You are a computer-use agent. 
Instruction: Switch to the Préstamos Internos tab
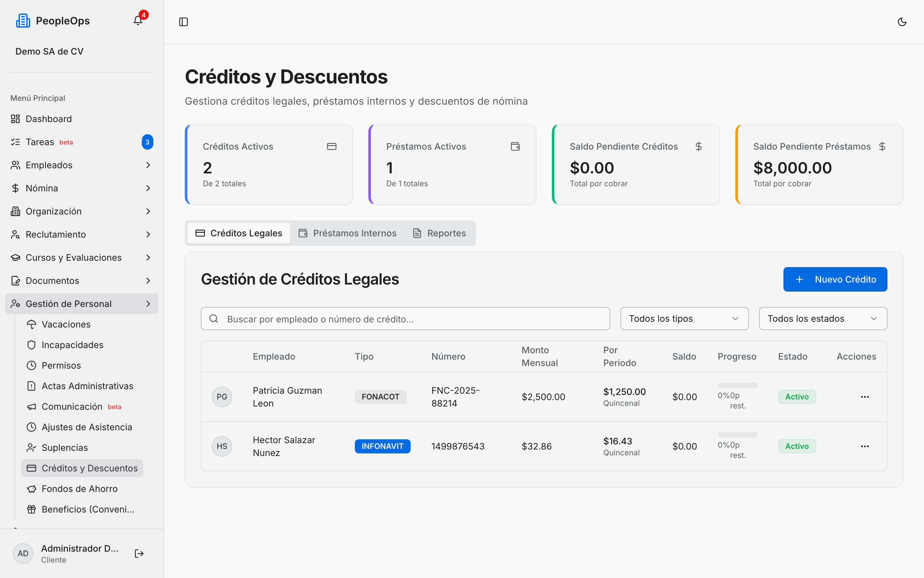pyautogui.click(x=347, y=233)
